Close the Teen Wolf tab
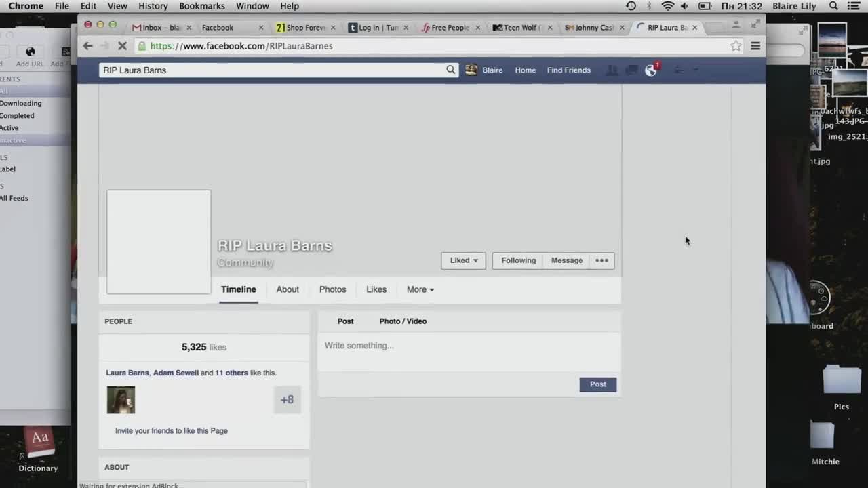 (550, 28)
